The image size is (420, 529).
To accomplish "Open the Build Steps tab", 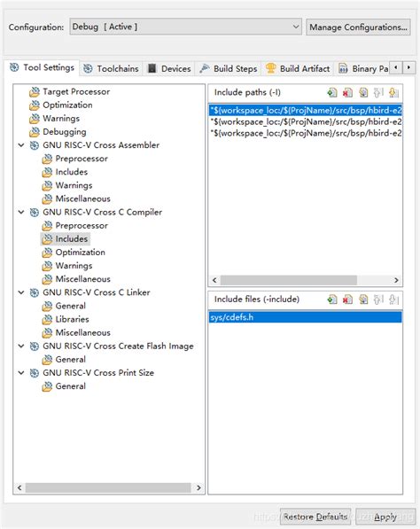I will point(229,68).
